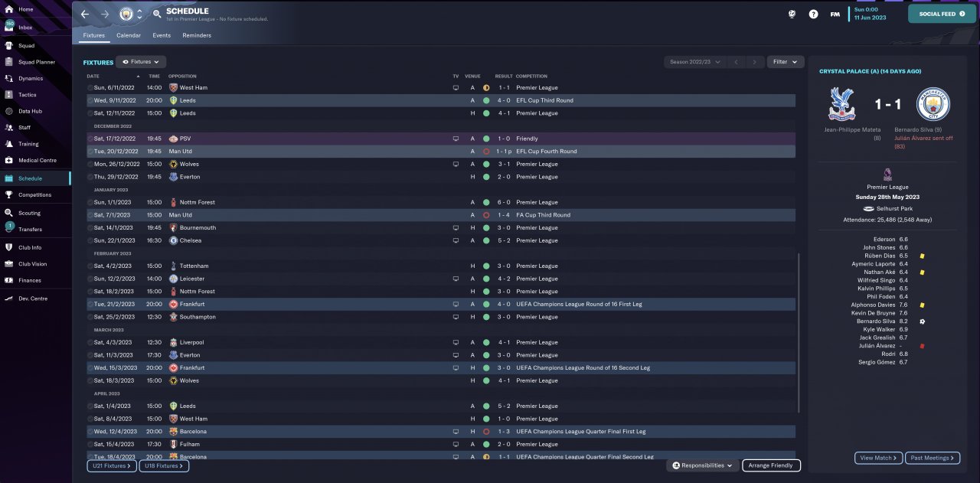Image resolution: width=980 pixels, height=483 pixels.
Task: Switch to the Fixtures tab
Action: click(94, 35)
